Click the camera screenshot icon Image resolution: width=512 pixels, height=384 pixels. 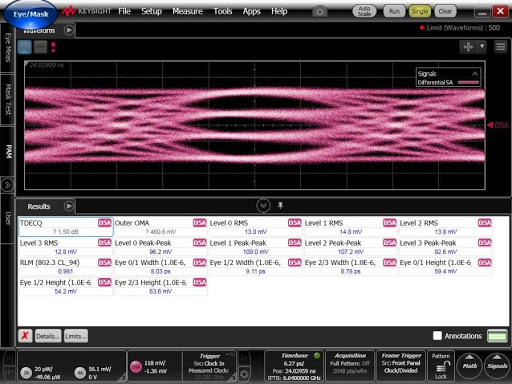319,12
